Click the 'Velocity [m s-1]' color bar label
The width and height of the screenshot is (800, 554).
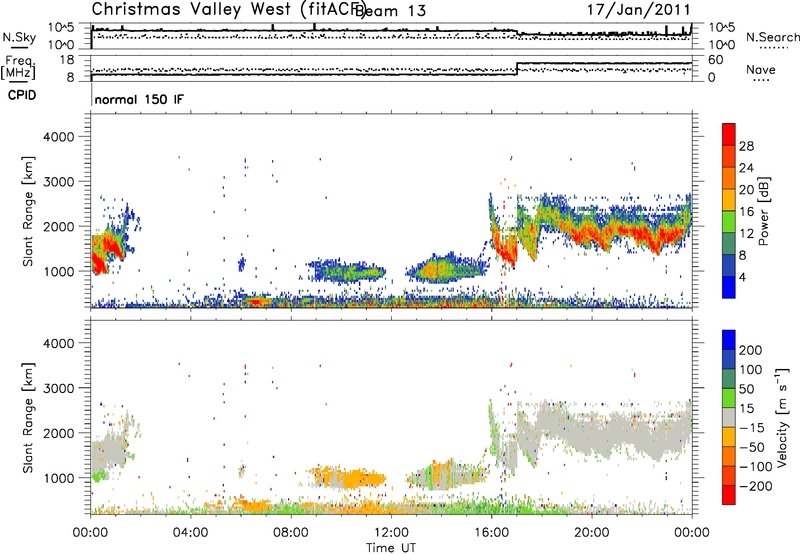[783, 417]
